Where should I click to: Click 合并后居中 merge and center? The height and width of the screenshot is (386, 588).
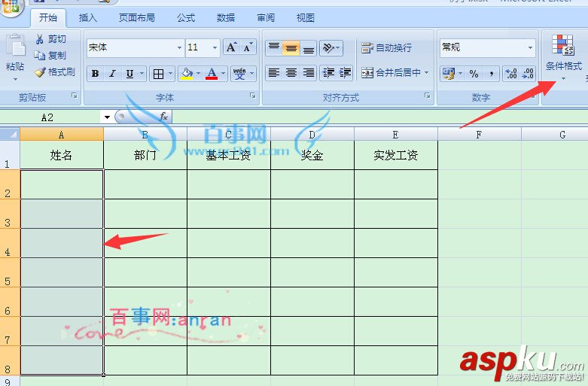391,72
